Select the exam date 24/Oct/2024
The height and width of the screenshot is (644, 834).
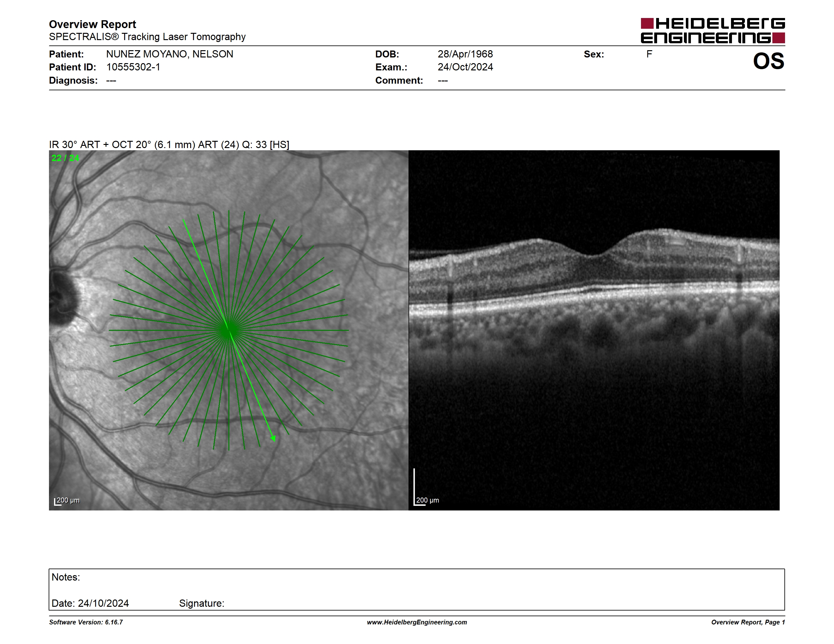(x=465, y=67)
